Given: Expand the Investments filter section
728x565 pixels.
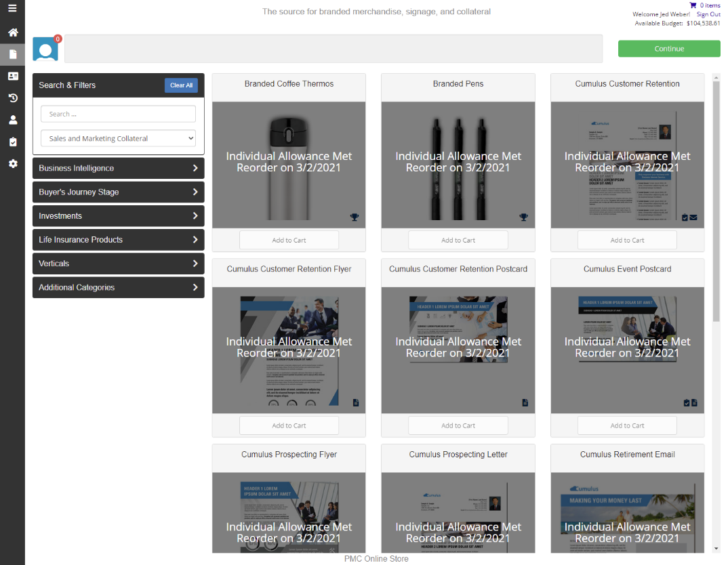Looking at the screenshot, I should click(x=118, y=216).
